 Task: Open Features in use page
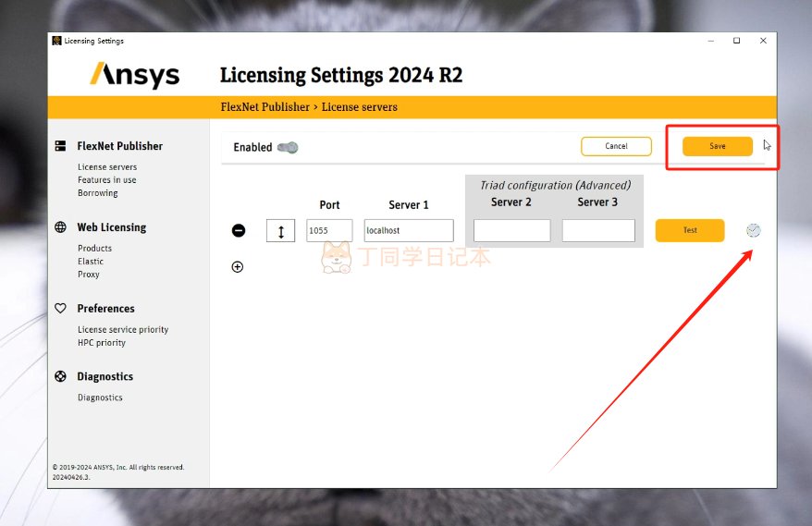106,179
